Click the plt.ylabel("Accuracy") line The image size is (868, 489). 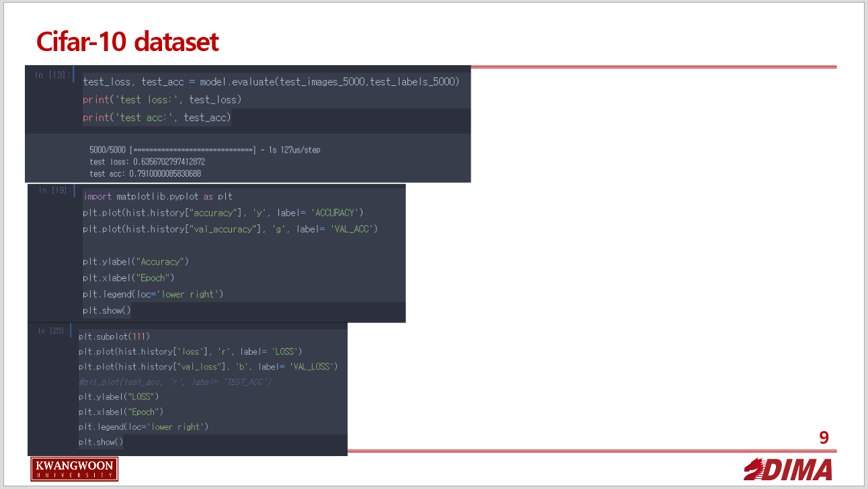(x=136, y=261)
